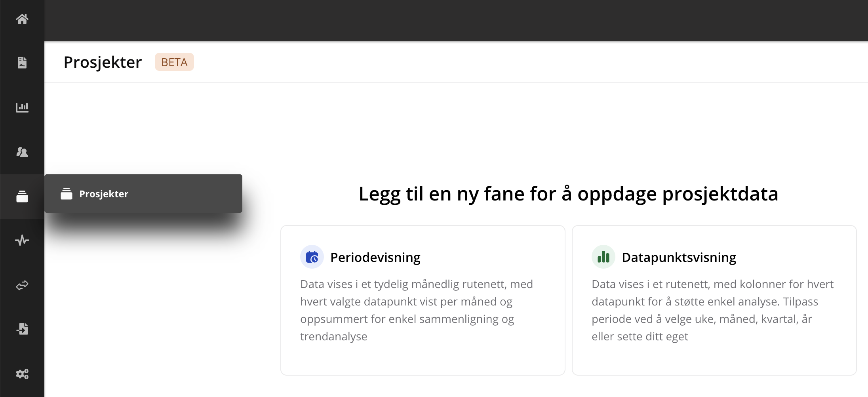Select the Datapunktsvisning card title

[x=679, y=258]
